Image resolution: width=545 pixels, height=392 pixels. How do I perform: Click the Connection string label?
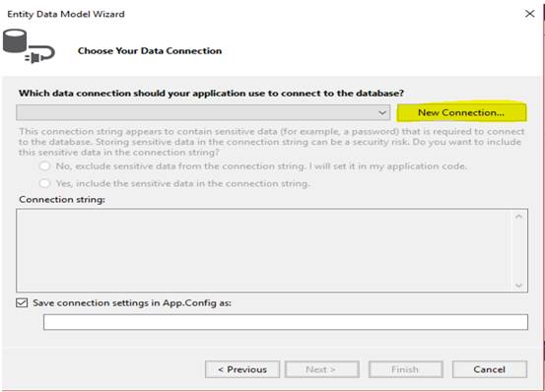point(62,200)
